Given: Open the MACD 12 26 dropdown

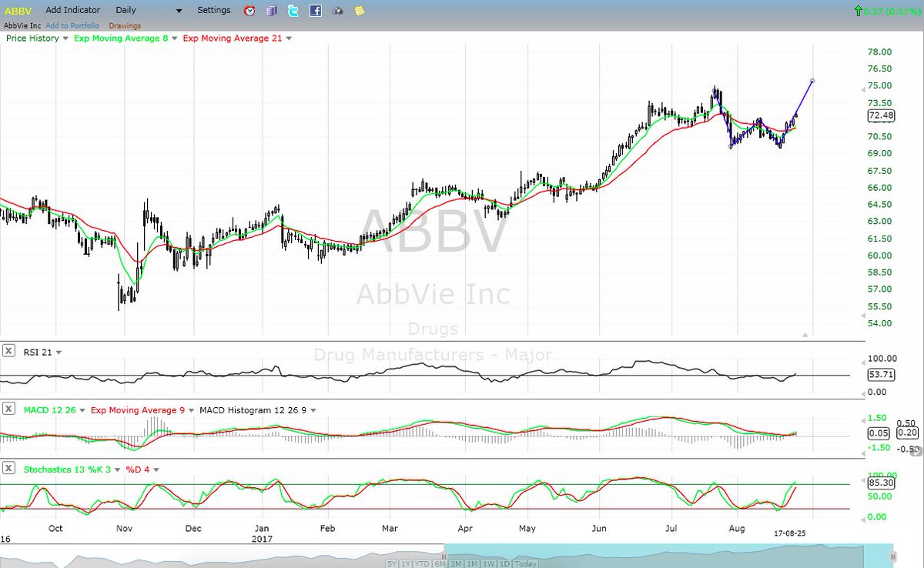Looking at the screenshot, I should point(81,410).
